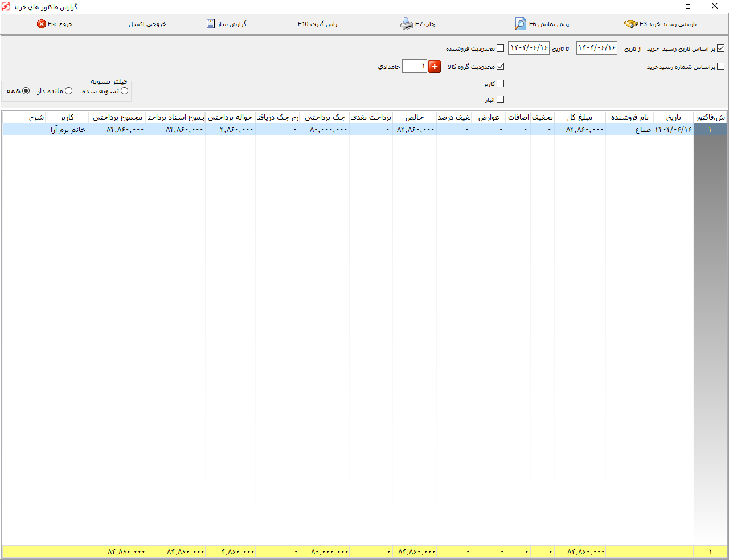Export report with خروجي اكسل
The height and width of the screenshot is (560, 729).
[x=148, y=24]
